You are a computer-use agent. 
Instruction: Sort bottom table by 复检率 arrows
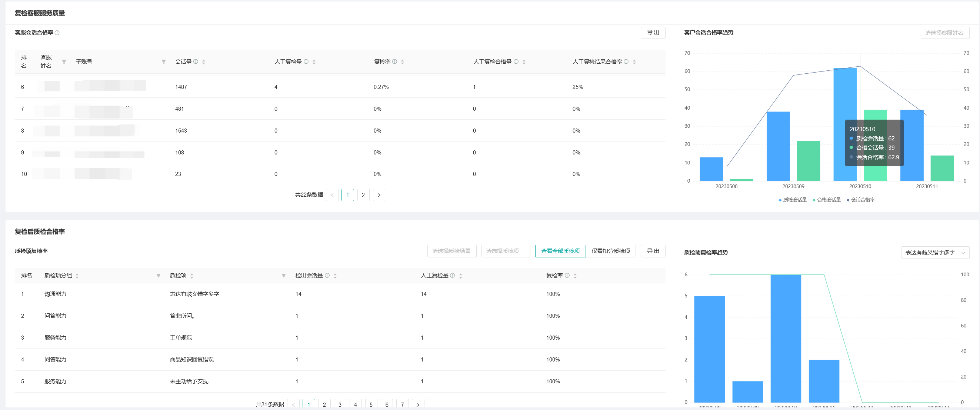coord(575,276)
